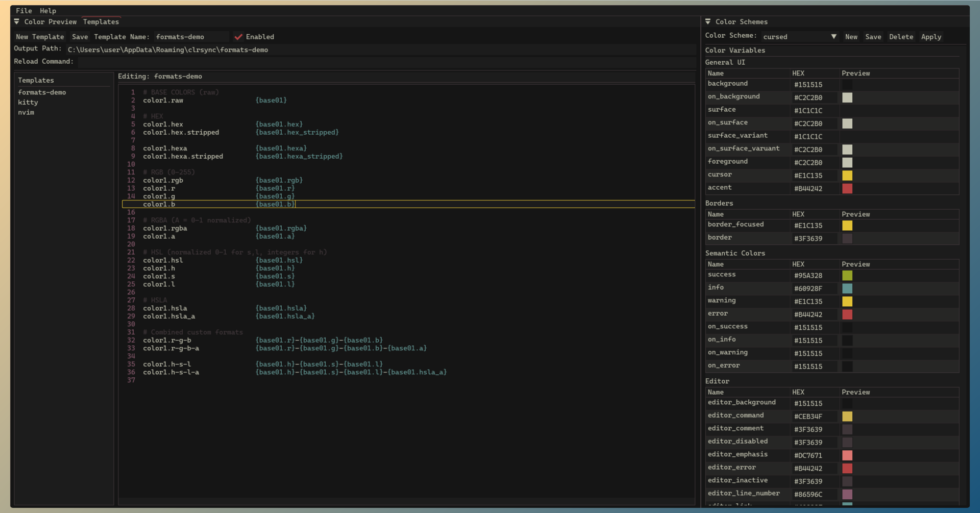Open the Color Scheme dropdown arrow

tap(834, 37)
